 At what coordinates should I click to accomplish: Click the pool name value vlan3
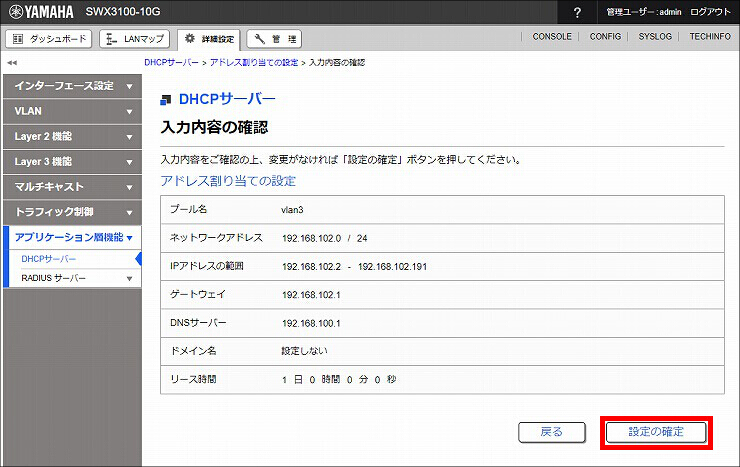click(x=292, y=210)
